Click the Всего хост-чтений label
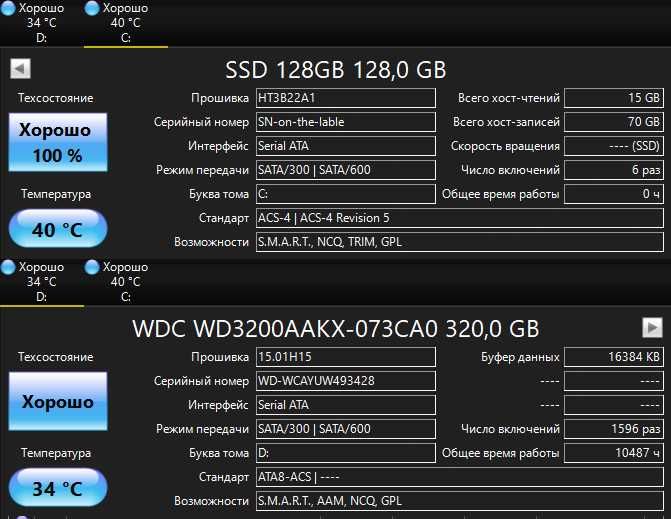This screenshot has height=519, width=671. click(509, 98)
